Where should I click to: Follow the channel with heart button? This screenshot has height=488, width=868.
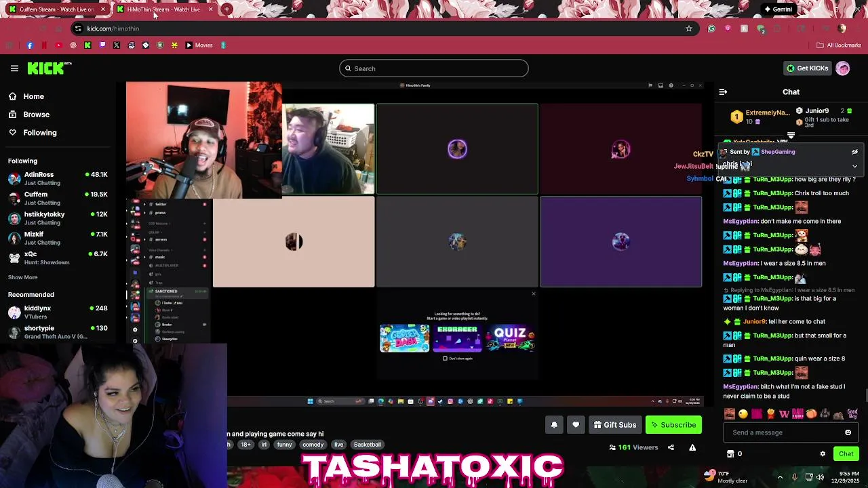(x=576, y=425)
